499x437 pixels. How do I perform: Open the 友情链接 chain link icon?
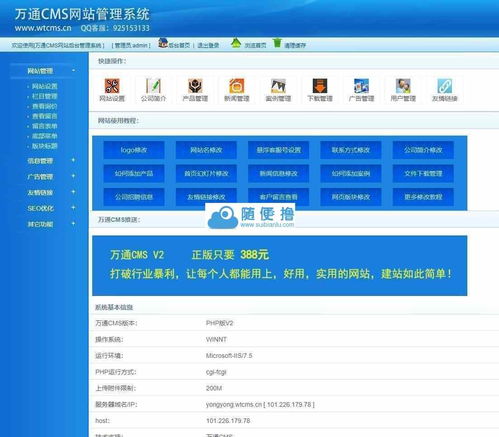pyautogui.click(x=445, y=86)
